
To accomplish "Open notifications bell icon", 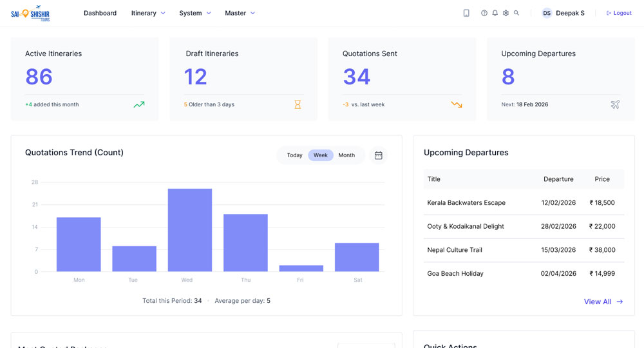I will (x=495, y=13).
